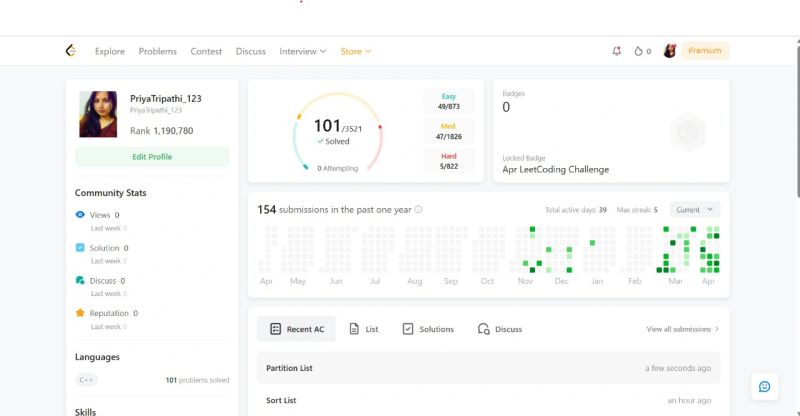Click the Solution checkbox-style icon
The image size is (800, 416).
click(80, 248)
